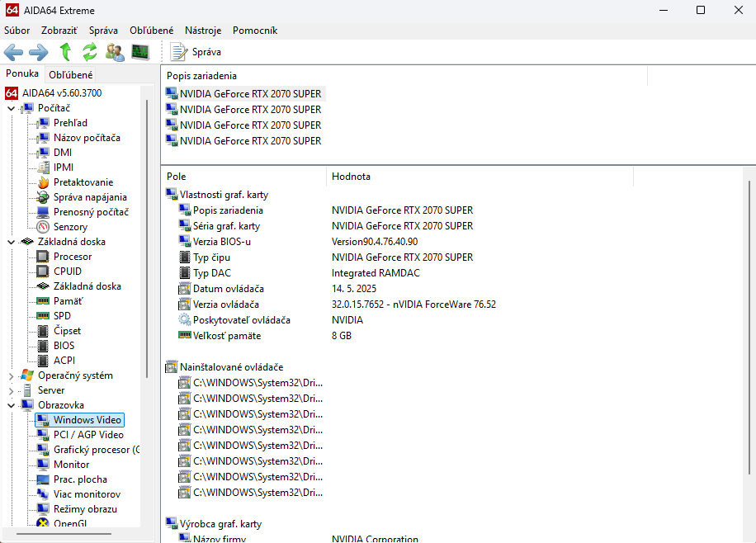Open the Zobraziť menu
Viewport: 756px width, 543px height.
(59, 31)
